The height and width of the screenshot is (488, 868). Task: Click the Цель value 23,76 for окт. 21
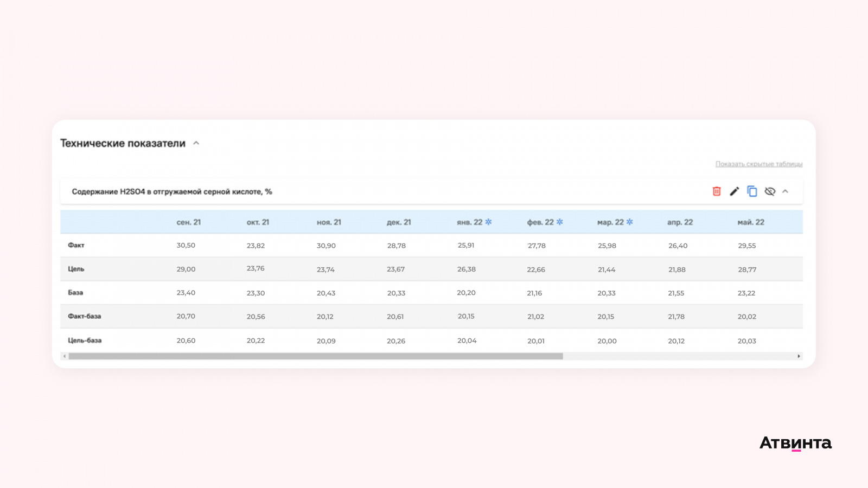[256, 268]
